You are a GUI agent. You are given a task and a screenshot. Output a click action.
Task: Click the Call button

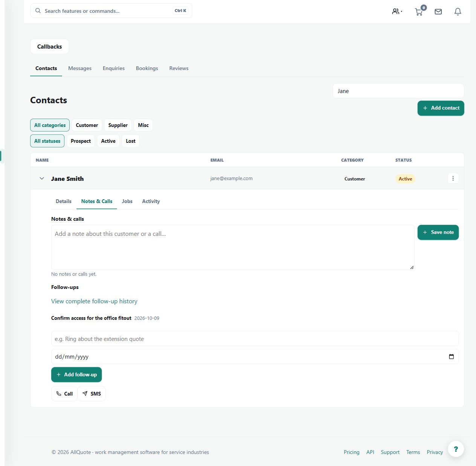click(64, 394)
